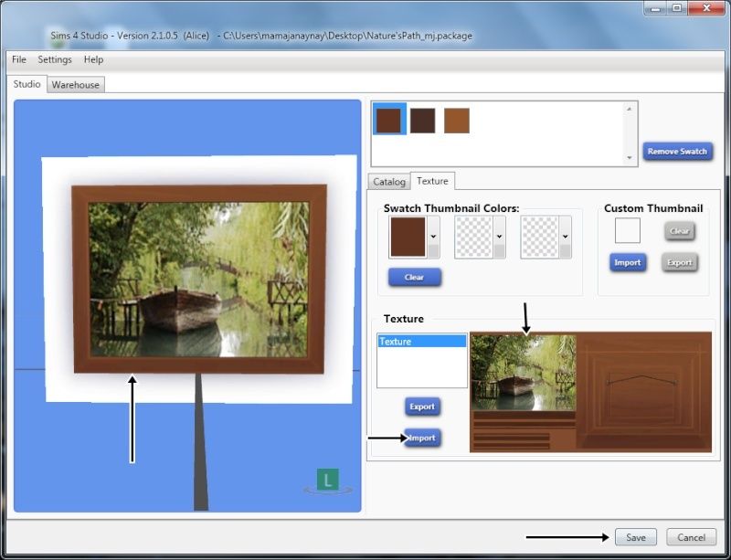The height and width of the screenshot is (560, 731).
Task: Open the Settings menu
Action: pyautogui.click(x=55, y=59)
